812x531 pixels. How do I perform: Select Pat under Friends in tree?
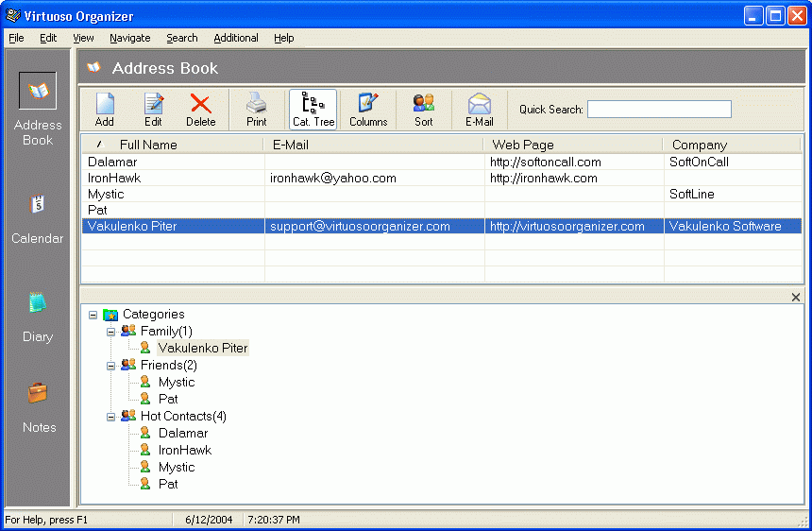point(168,399)
